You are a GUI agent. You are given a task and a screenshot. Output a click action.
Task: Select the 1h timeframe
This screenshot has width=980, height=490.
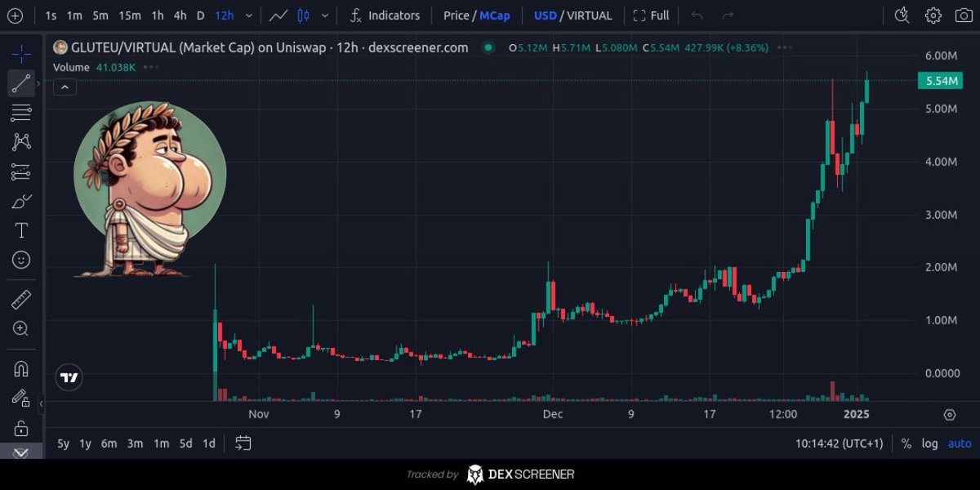158,16
